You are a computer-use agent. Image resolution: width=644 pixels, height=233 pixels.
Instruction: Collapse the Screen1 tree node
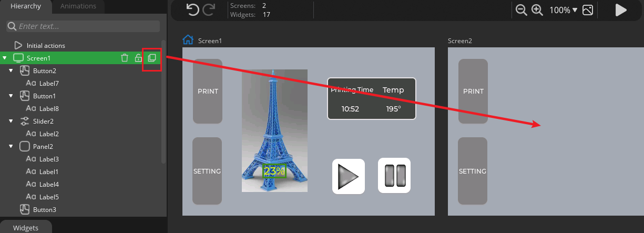click(5, 58)
